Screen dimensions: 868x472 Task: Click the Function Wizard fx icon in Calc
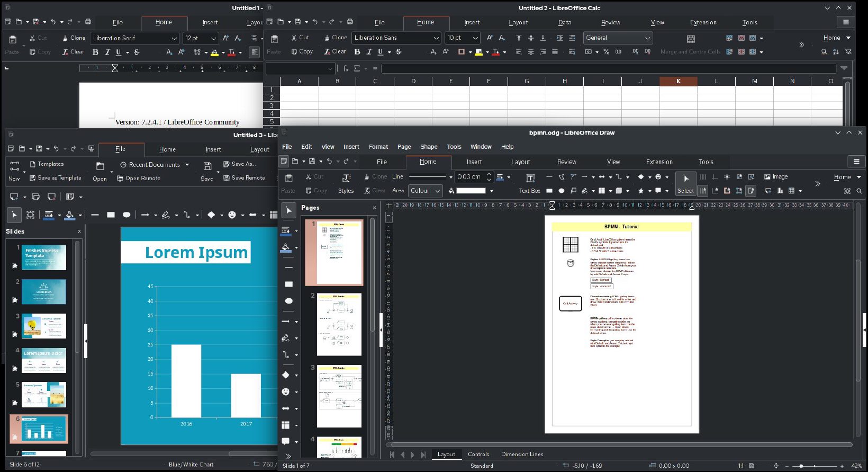(346, 68)
